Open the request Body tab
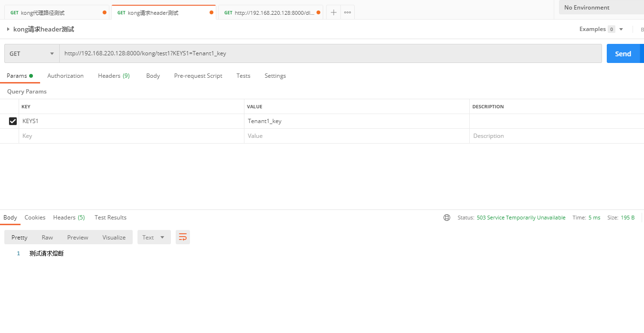644x333 pixels. (x=153, y=76)
